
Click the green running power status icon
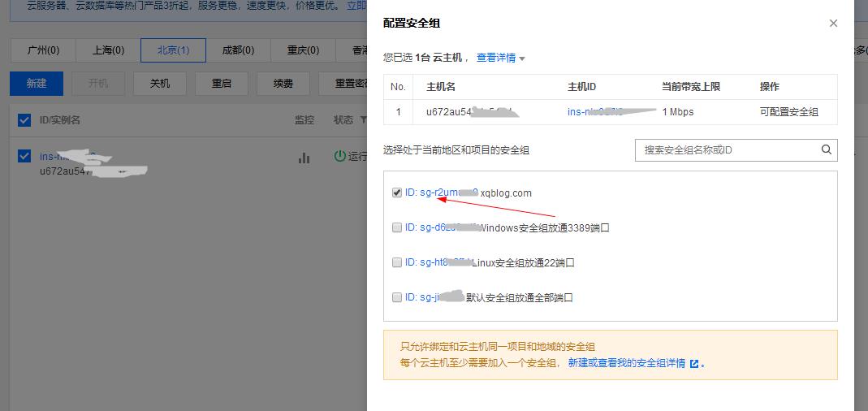[x=340, y=156]
